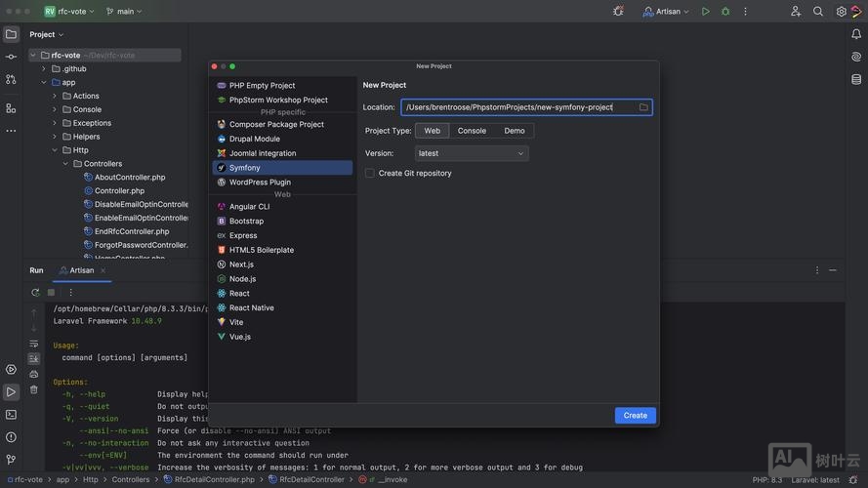Screen dimensions: 868x488
Task: Click the Run icon in top toolbar
Action: pos(706,12)
